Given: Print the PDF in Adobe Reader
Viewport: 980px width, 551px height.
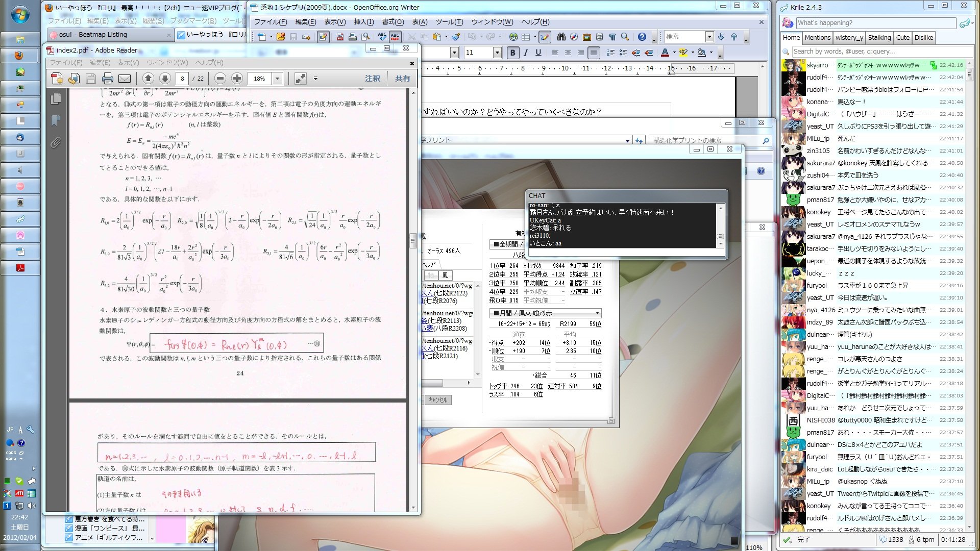Looking at the screenshot, I should 107,79.
